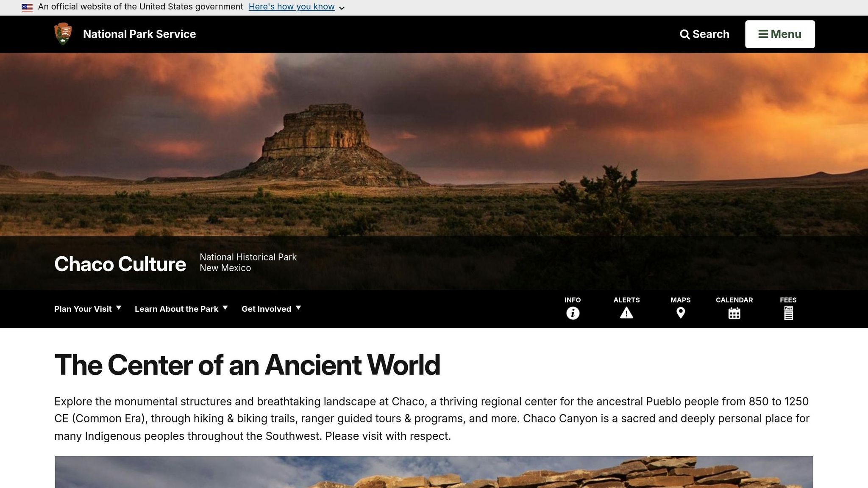Image resolution: width=868 pixels, height=488 pixels.
Task: Click "An official website of the United States government"
Action: (x=140, y=7)
